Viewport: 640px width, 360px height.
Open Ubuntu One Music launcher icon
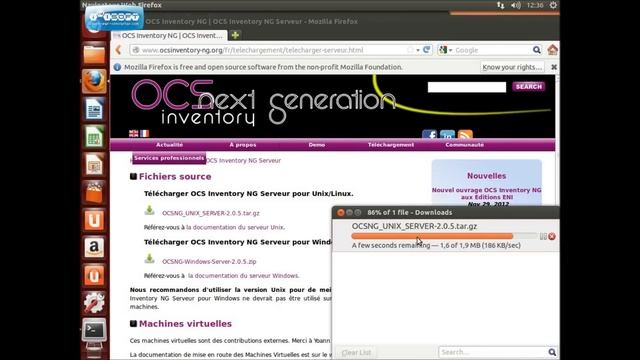pos(94,276)
